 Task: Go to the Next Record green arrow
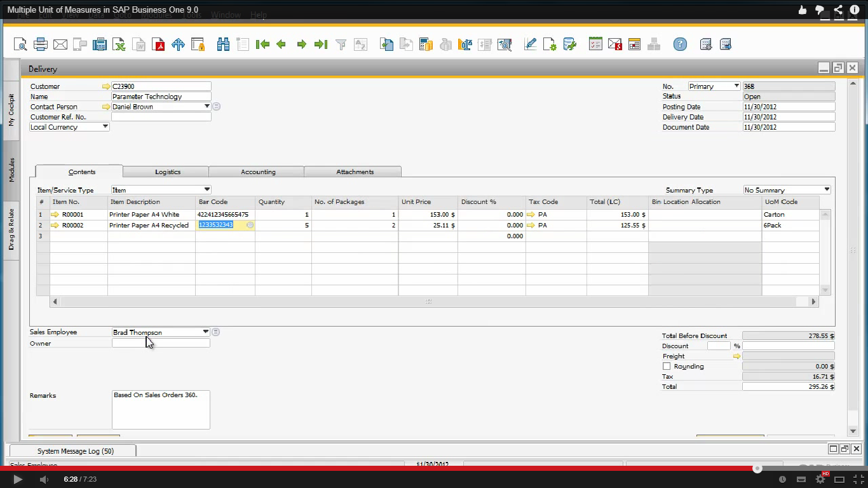[x=302, y=44]
